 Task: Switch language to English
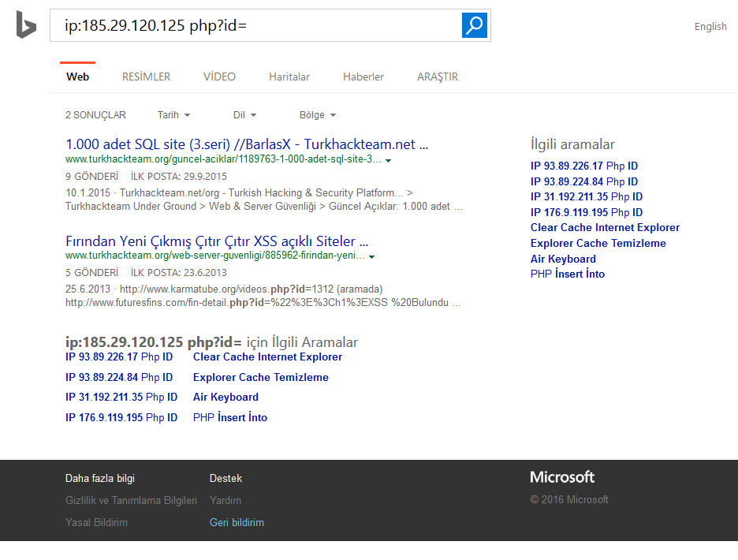click(710, 26)
